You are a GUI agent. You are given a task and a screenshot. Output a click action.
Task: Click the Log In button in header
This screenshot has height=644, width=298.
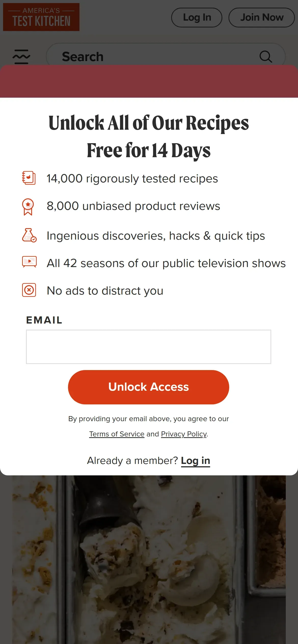pyautogui.click(x=197, y=17)
